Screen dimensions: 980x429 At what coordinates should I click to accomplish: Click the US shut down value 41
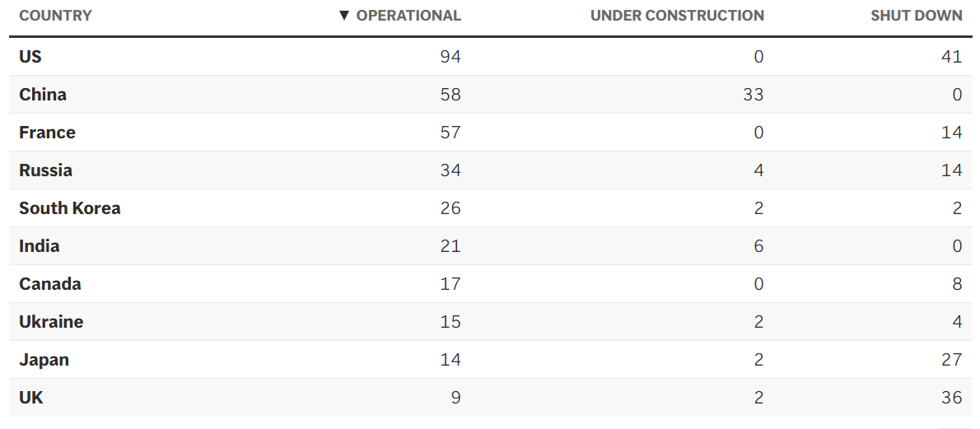[951, 57]
